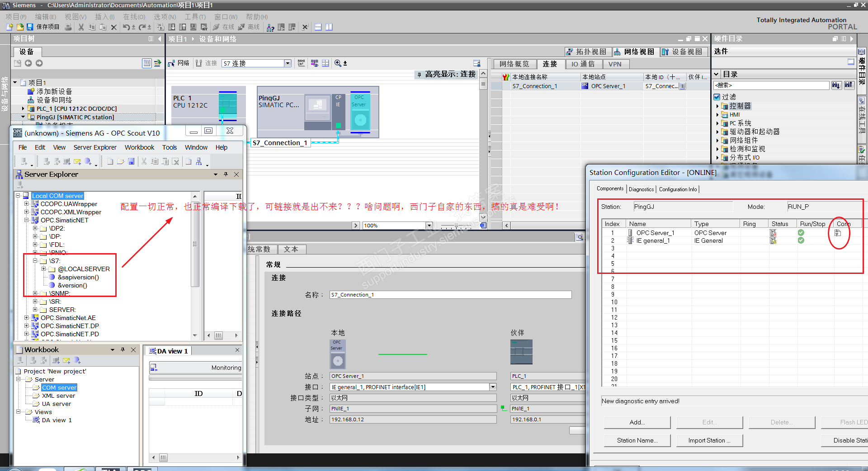Switch to the Diagnostics tab
The height and width of the screenshot is (471, 868).
(x=641, y=189)
